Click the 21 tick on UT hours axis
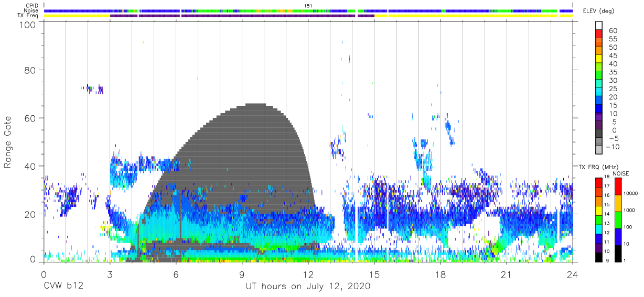The height and width of the screenshot is (297, 644). tap(507, 274)
